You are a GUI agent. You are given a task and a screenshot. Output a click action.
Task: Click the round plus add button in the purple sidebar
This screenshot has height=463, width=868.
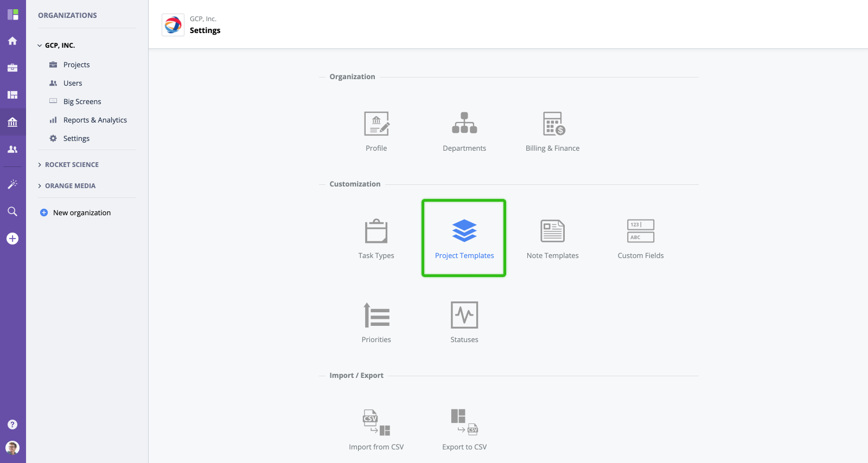[x=12, y=239]
